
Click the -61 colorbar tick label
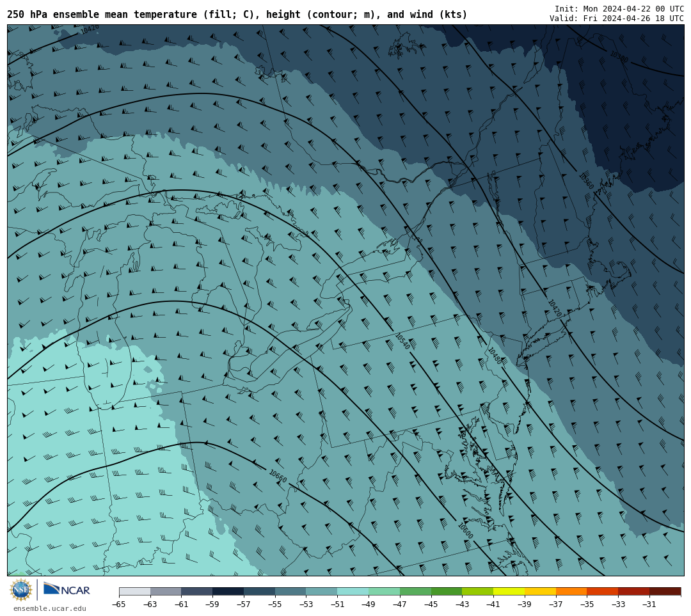click(182, 604)
